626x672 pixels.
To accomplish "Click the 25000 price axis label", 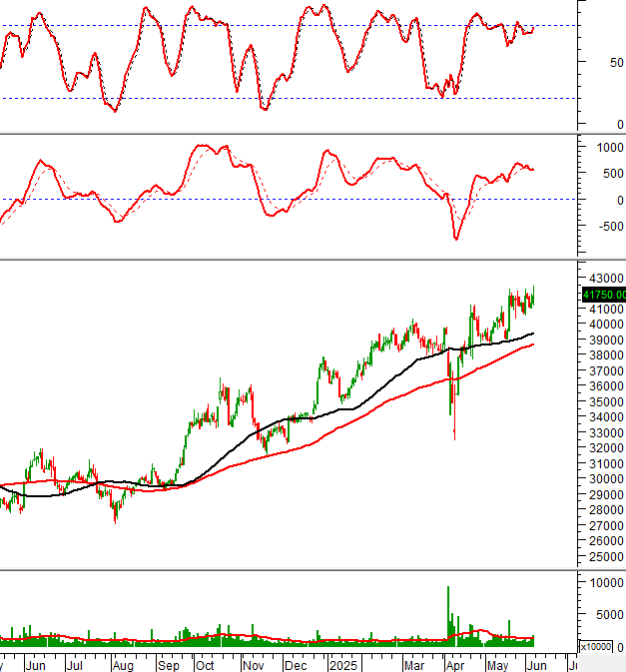I will [602, 556].
